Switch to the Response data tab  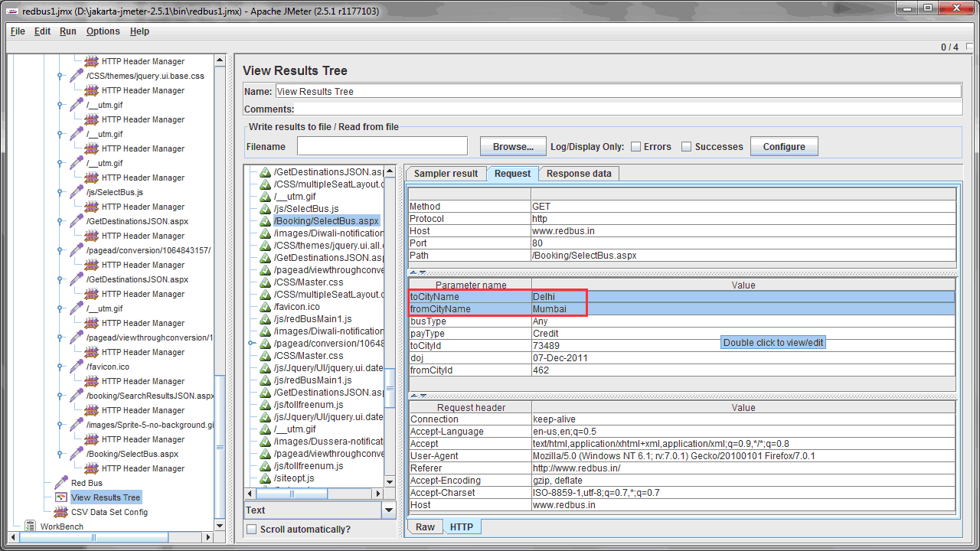pos(579,174)
